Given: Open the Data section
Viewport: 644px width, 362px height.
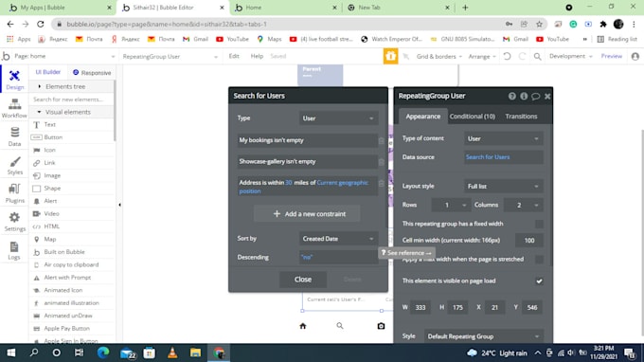Looking at the screenshot, I should 14,136.
